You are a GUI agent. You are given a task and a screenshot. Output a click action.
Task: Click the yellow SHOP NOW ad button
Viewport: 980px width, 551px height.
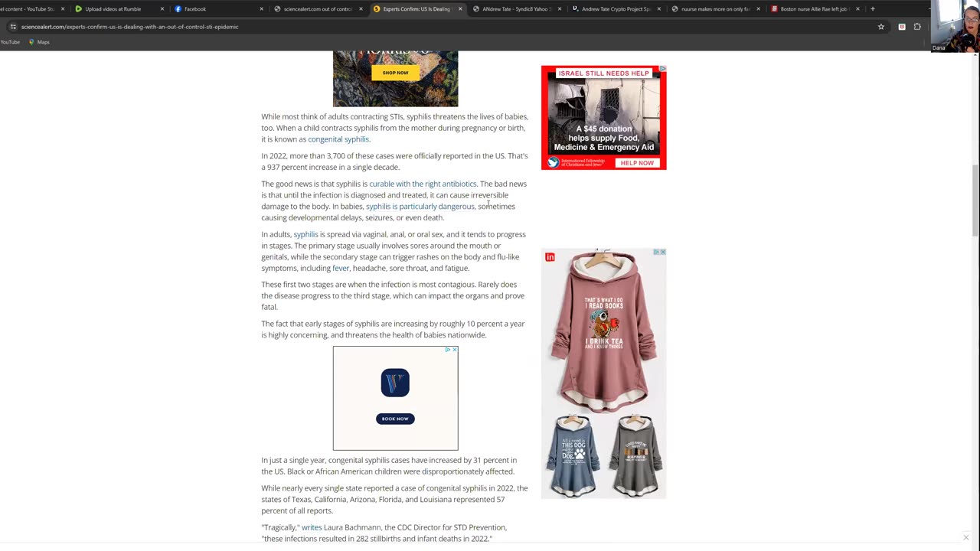[395, 73]
